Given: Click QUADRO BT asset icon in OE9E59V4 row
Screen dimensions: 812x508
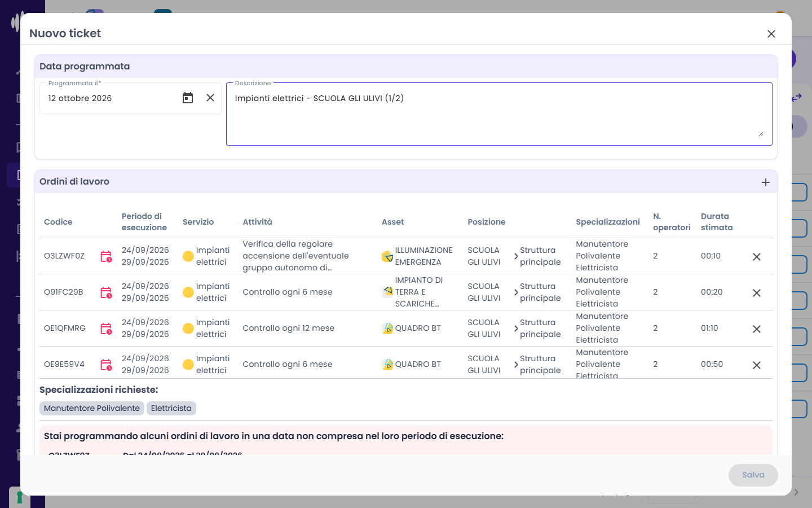Looking at the screenshot, I should pos(387,365).
